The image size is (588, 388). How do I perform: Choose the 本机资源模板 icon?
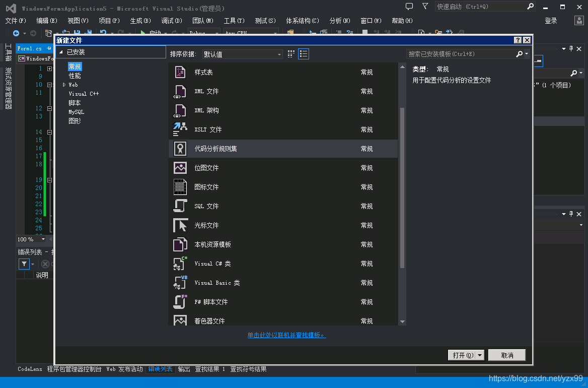180,244
